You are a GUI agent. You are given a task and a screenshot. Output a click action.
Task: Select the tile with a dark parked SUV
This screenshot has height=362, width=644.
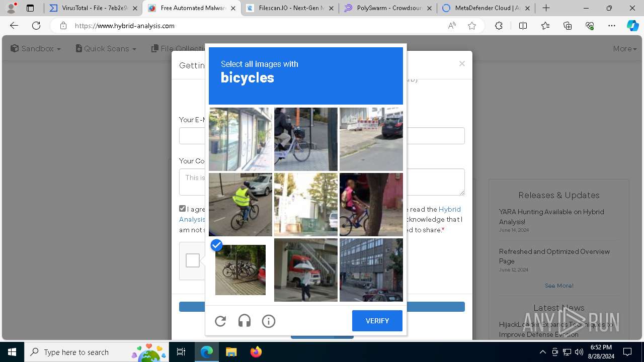(371, 139)
